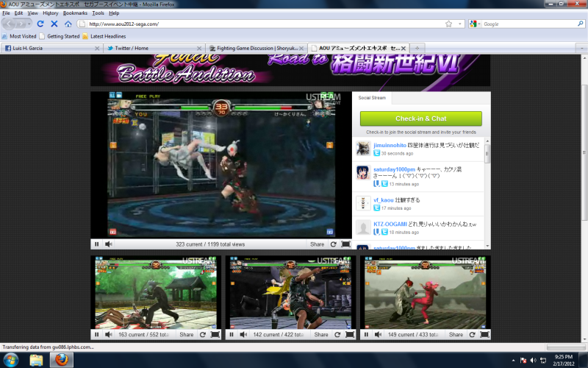
Task: Open the View menu
Action: pyautogui.click(x=32, y=13)
